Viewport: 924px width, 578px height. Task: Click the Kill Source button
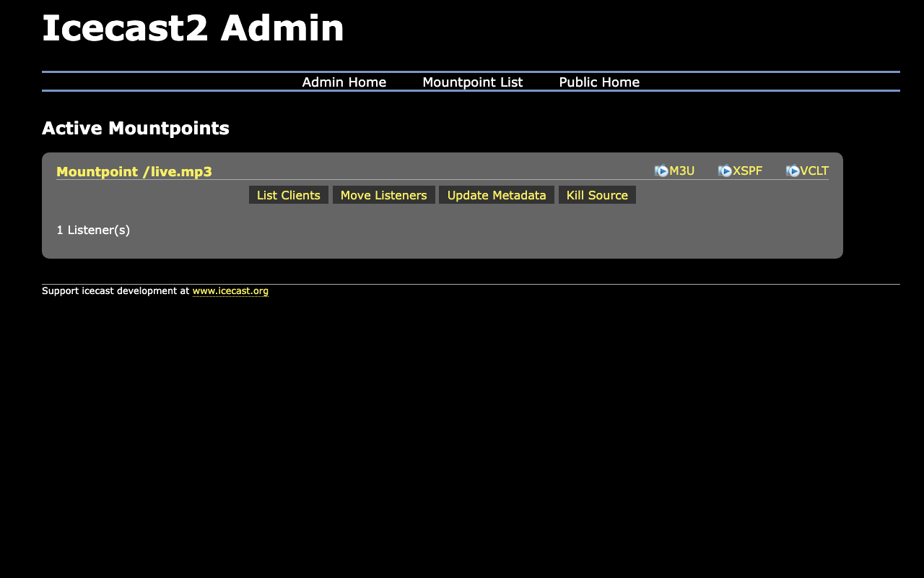pos(597,195)
